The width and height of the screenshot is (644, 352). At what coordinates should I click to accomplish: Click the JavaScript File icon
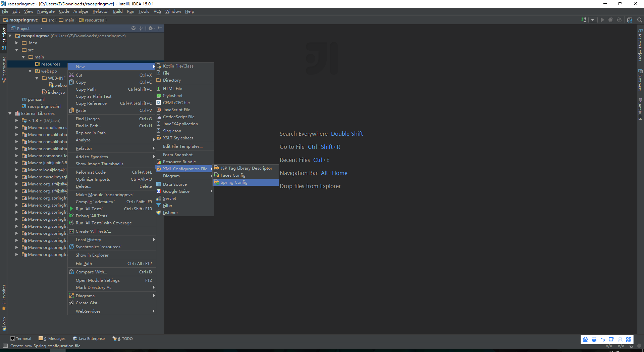[x=159, y=110]
